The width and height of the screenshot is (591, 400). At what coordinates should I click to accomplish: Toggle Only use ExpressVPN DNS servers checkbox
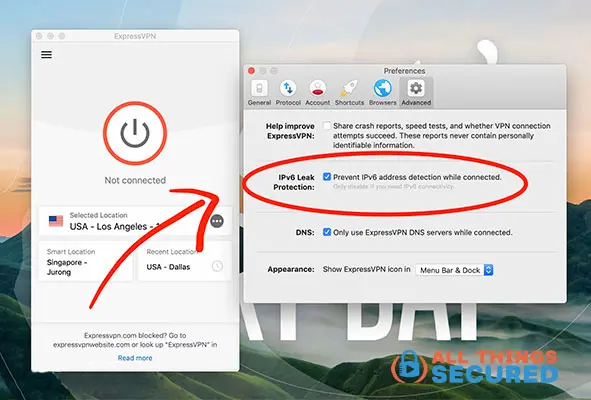tap(327, 232)
